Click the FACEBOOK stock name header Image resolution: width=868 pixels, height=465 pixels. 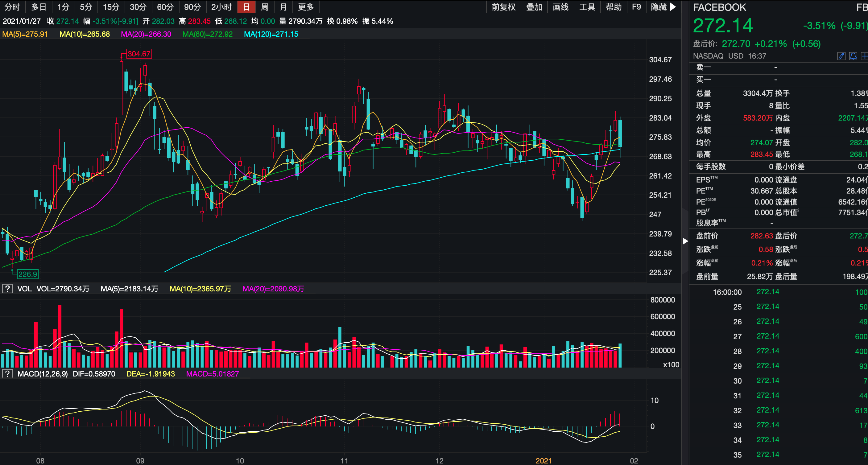coord(719,7)
